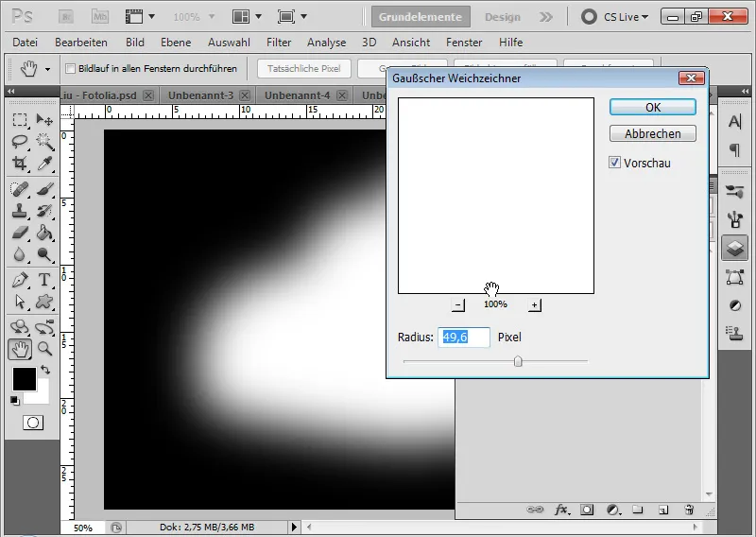Click the Abbrechen button
This screenshot has height=537, width=756.
point(653,133)
